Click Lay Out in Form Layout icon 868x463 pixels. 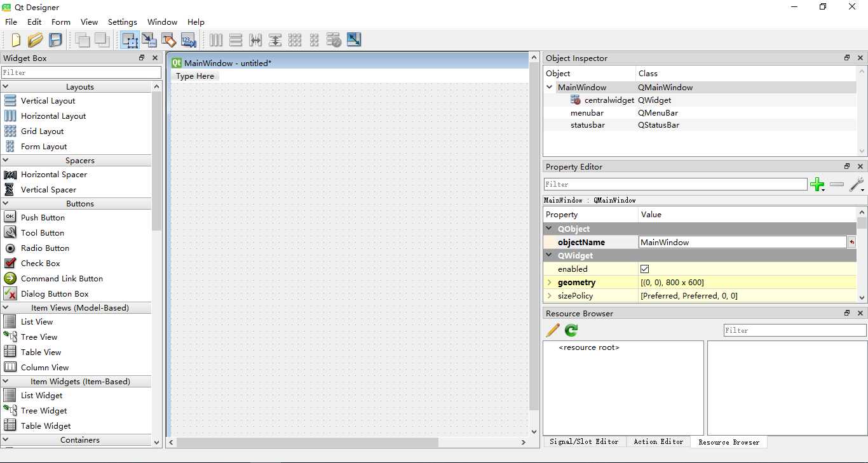click(315, 40)
